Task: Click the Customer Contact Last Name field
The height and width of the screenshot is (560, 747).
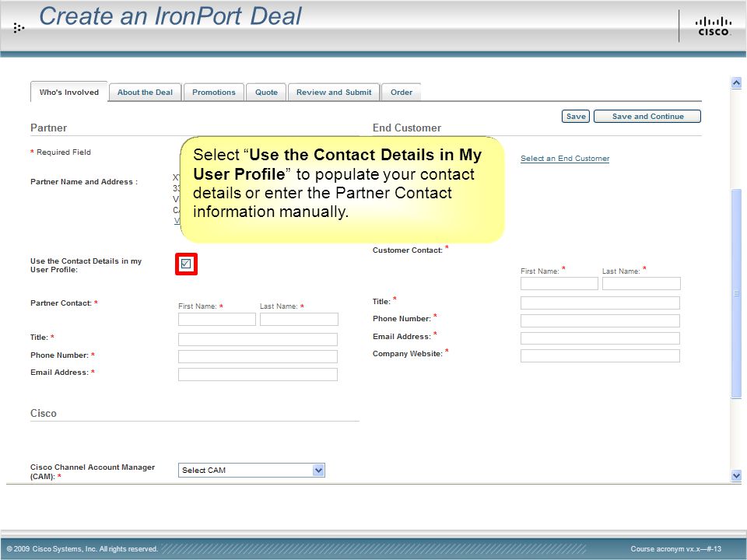Action: pos(641,283)
